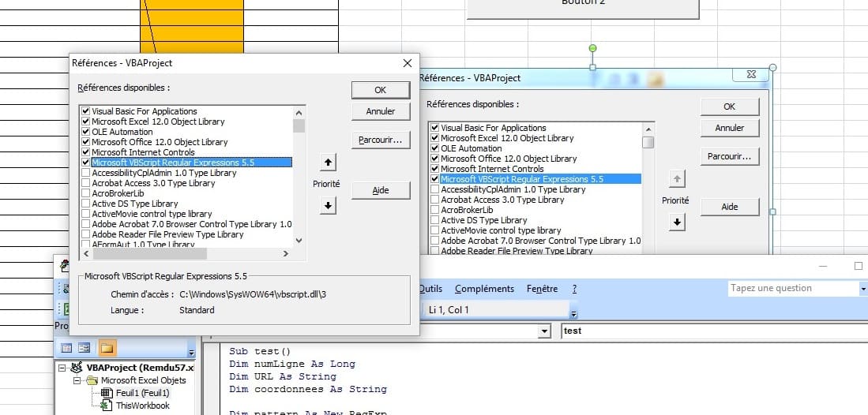Click Annuler in the front Références dialog

(380, 111)
